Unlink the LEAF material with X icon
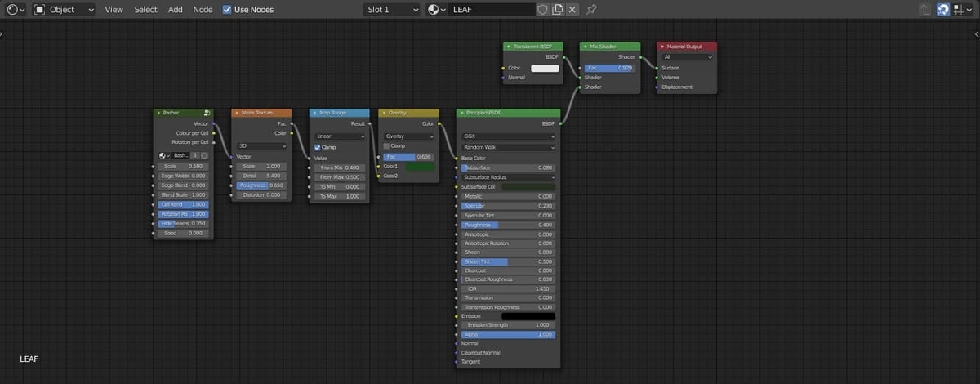This screenshot has width=980, height=384. click(x=572, y=9)
